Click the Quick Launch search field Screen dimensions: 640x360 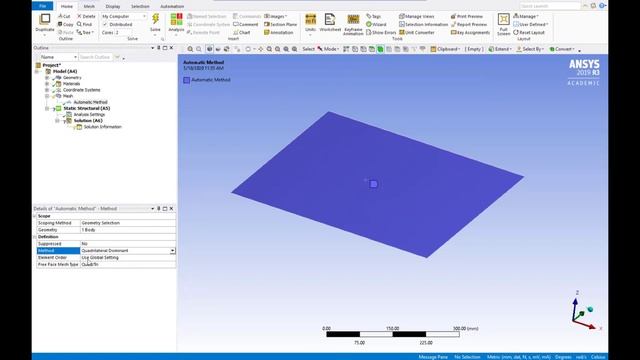pos(550,6)
